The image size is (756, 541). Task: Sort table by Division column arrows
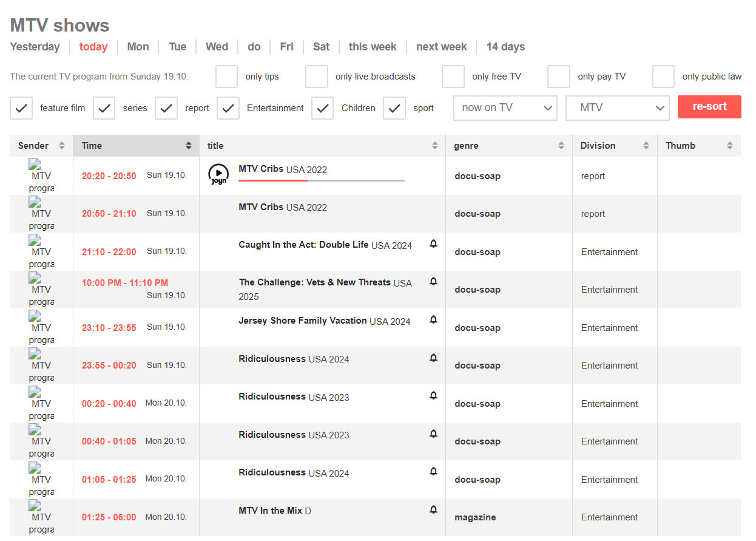(646, 146)
